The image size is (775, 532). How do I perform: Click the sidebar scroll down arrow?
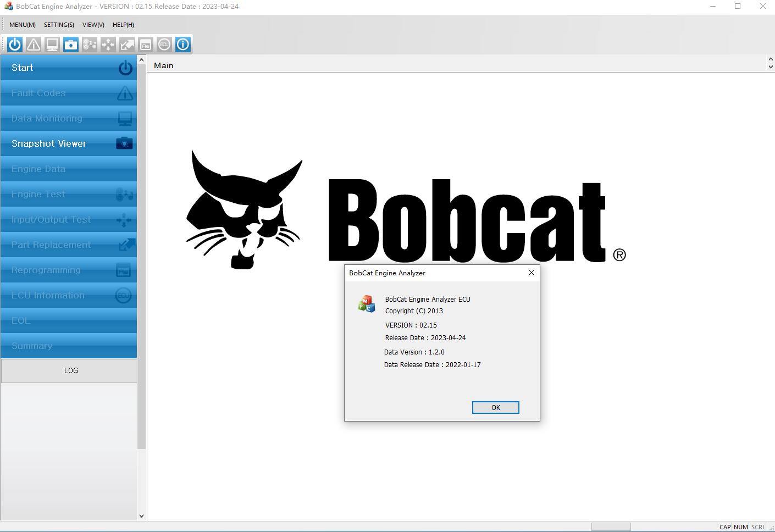pyautogui.click(x=141, y=516)
